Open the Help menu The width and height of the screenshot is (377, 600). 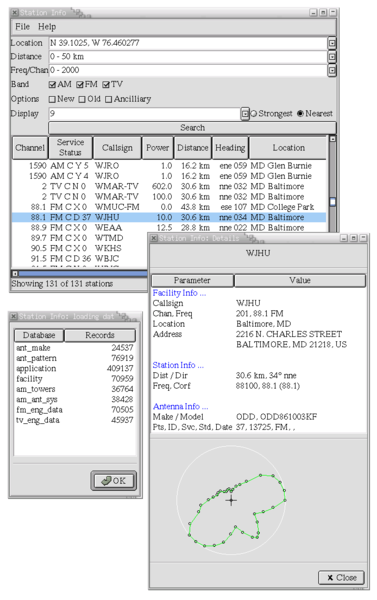coord(47,27)
